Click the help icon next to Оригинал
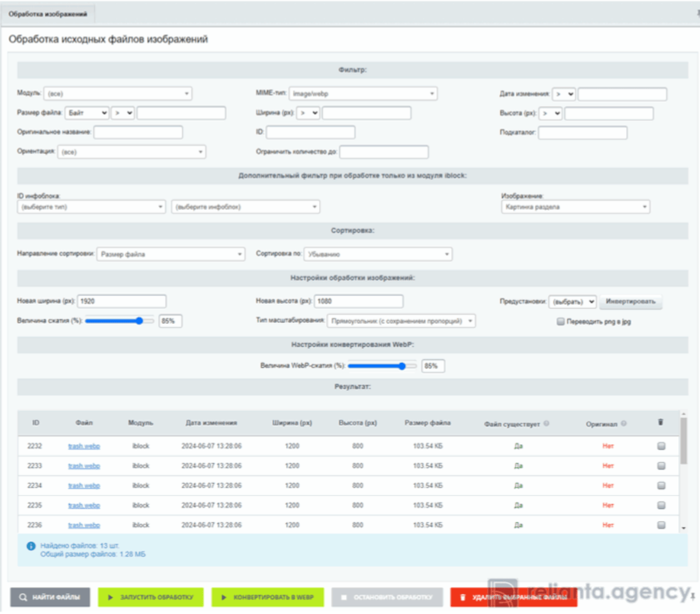The image size is (700, 614). coord(624,423)
